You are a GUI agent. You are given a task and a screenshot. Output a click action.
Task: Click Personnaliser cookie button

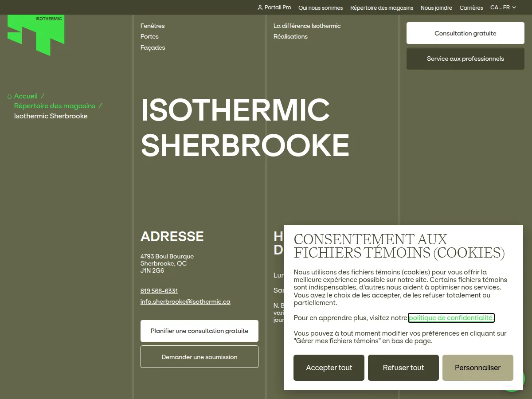[478, 368]
